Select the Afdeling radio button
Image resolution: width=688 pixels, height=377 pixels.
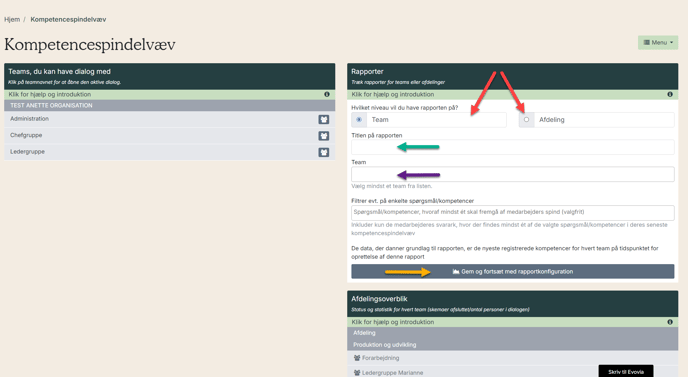coord(527,119)
